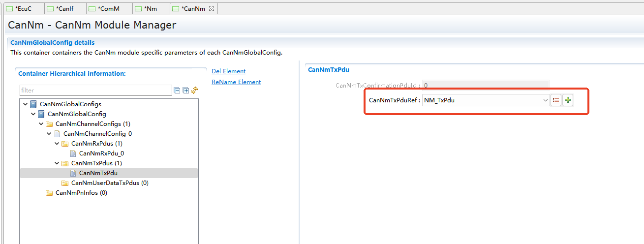Click the Del Element link
644x244 pixels.
(x=228, y=71)
